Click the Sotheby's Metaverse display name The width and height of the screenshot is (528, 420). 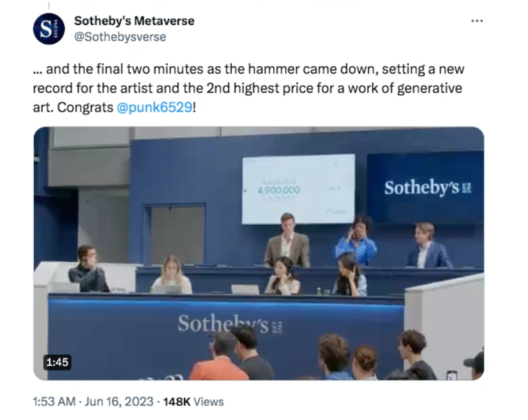click(x=134, y=21)
